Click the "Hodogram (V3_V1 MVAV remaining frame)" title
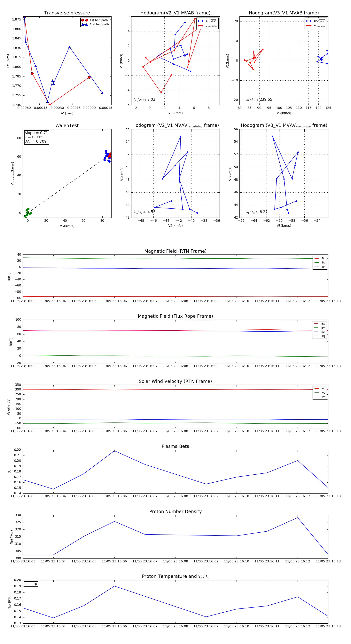This screenshot has width=351, height=644. pos(284,125)
